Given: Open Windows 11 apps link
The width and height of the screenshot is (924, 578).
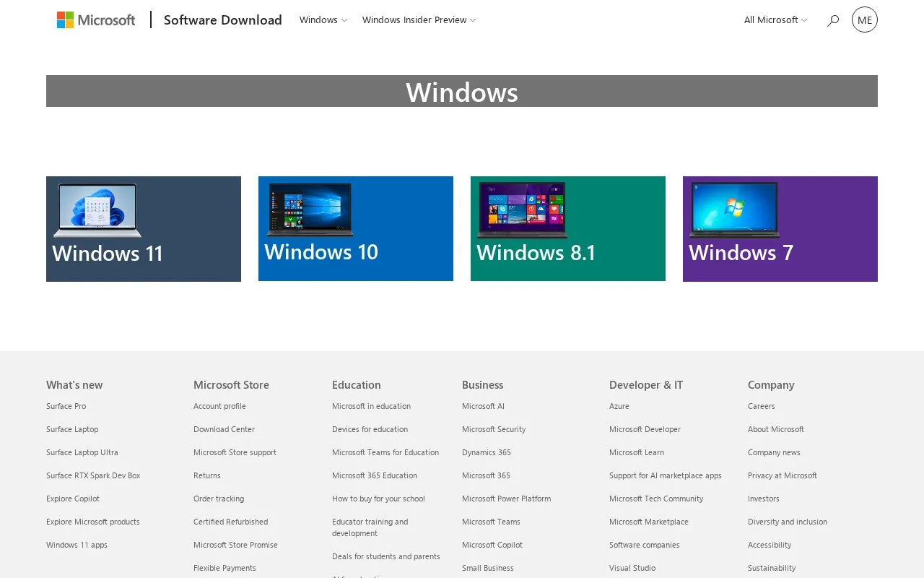Looking at the screenshot, I should click(77, 545).
